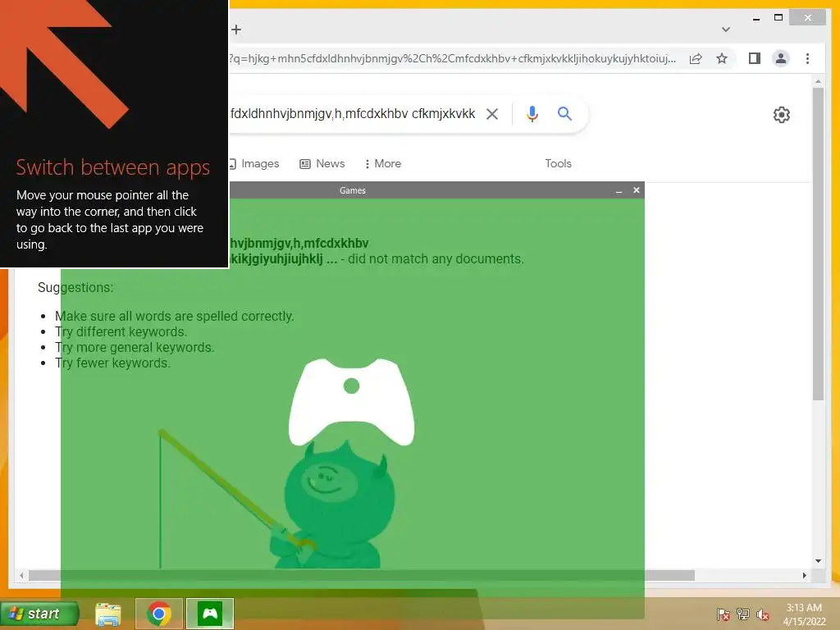Switch to Chrome in the taskbar
This screenshot has width=840, height=630.
158,614
